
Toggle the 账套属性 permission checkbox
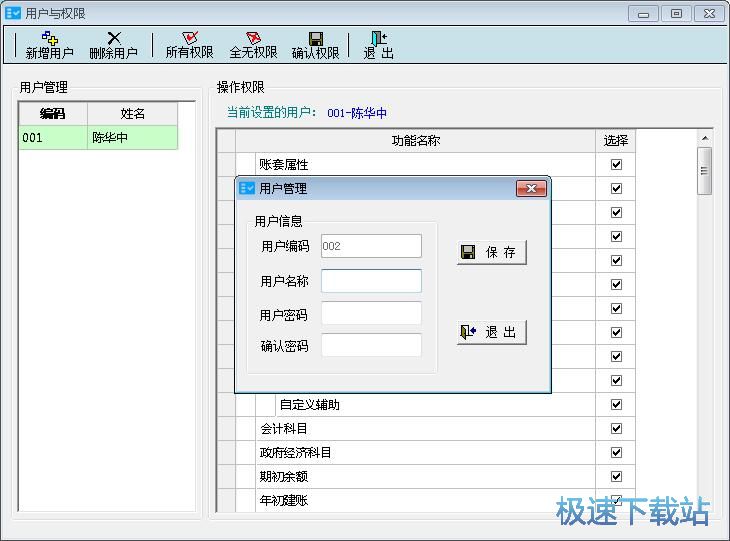coord(616,164)
